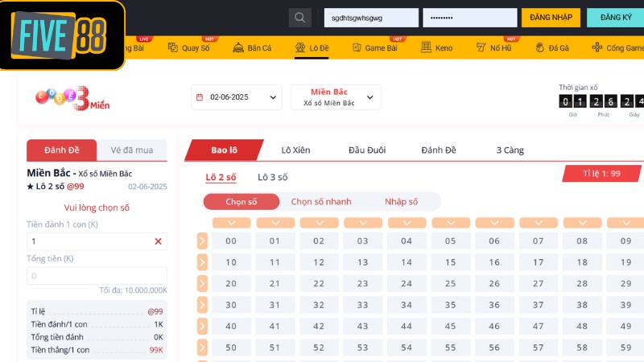
Task: Open the Đánh Đề bet type tab
Action: tap(439, 150)
